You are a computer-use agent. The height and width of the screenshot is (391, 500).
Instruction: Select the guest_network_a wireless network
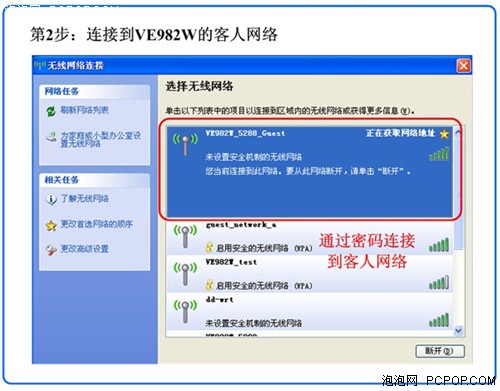309,237
